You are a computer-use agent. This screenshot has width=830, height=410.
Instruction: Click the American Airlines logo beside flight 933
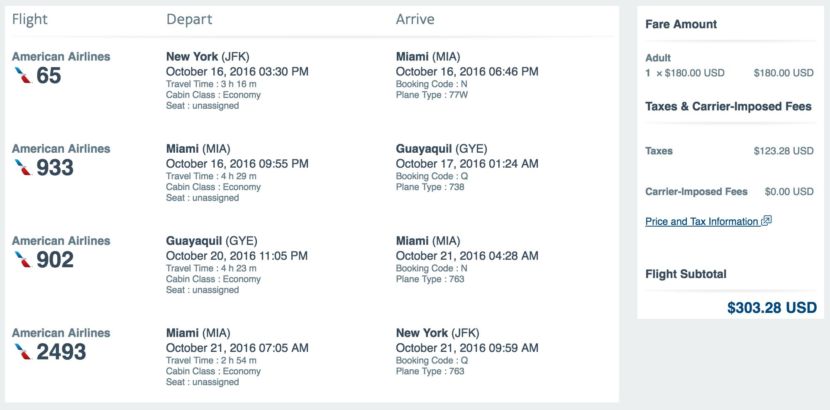[x=22, y=167]
